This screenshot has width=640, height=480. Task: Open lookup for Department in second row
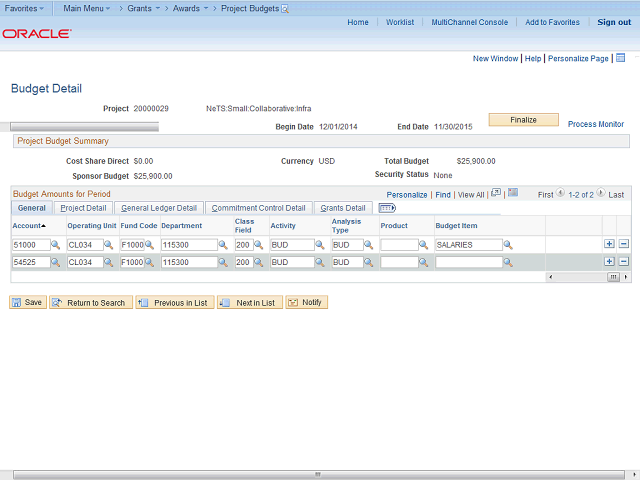coord(224,262)
